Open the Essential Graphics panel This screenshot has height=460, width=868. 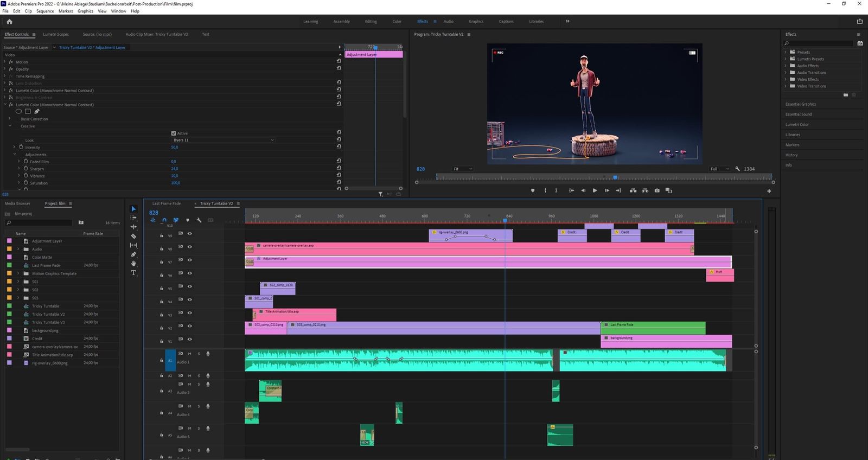(801, 104)
